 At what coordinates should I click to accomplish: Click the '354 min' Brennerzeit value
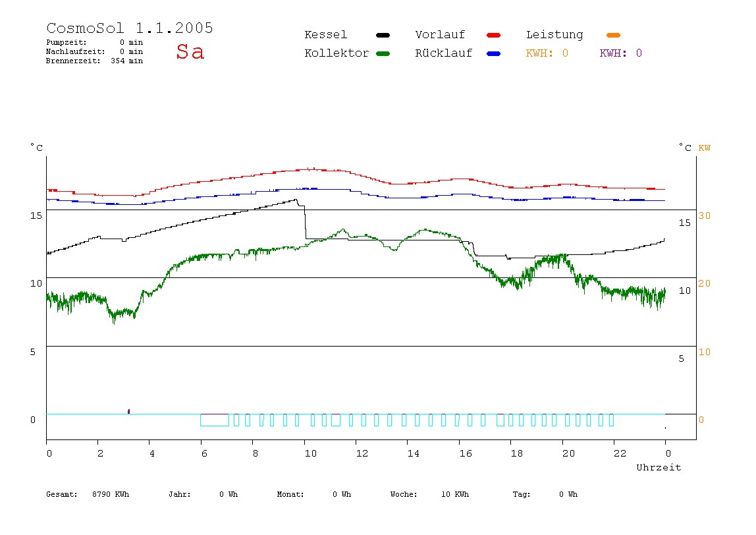(127, 61)
